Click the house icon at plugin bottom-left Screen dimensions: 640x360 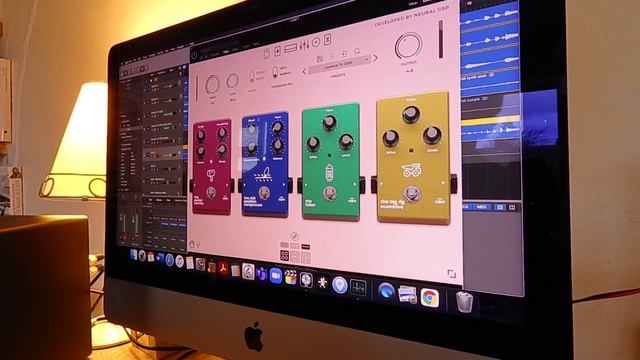[192, 244]
